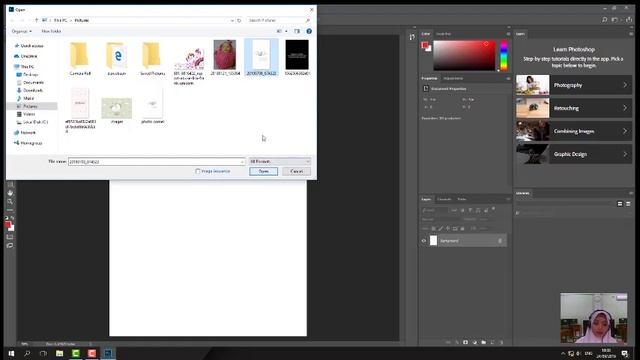Click the Back arrow in Open dialog
This screenshot has height=360, width=640.
[x=12, y=20]
